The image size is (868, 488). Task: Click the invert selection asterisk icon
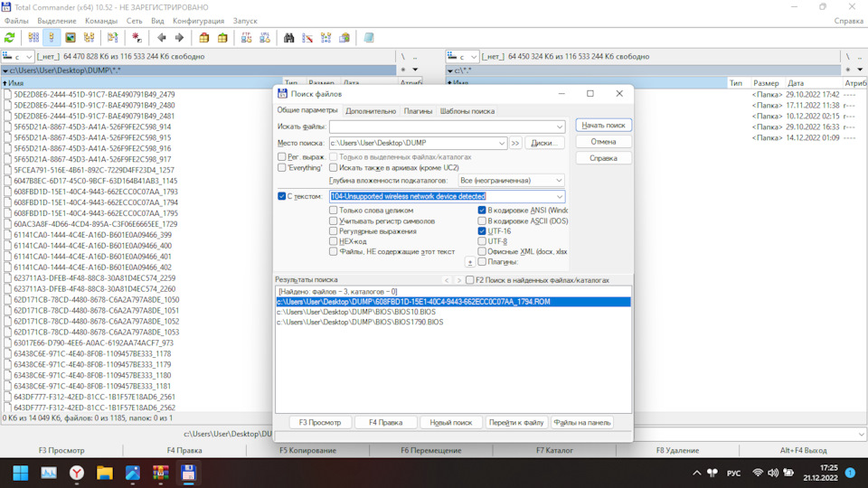137,38
